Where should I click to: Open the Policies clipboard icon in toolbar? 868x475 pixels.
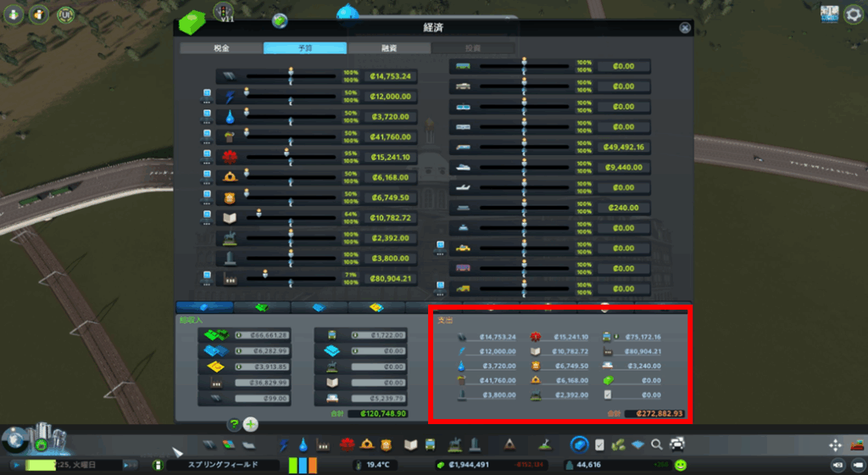(599, 444)
